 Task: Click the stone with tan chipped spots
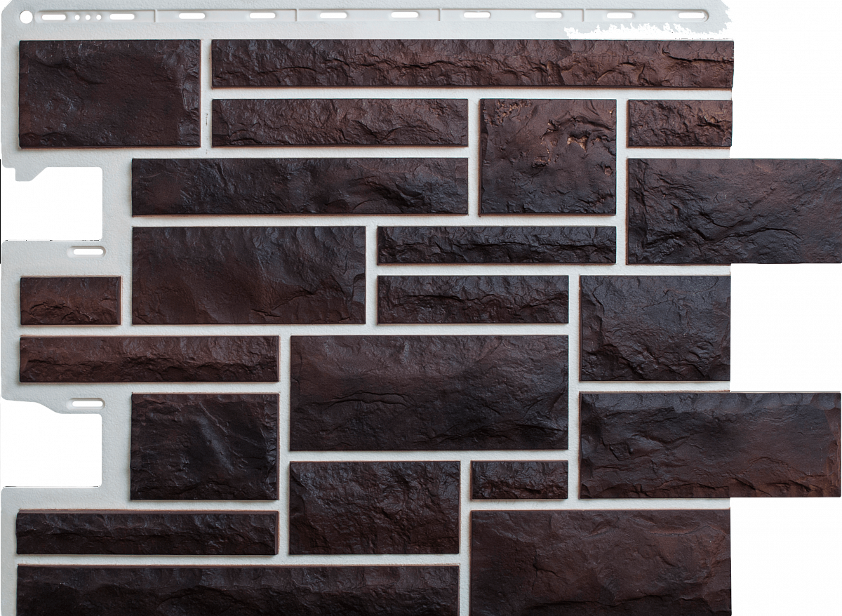tap(548, 156)
